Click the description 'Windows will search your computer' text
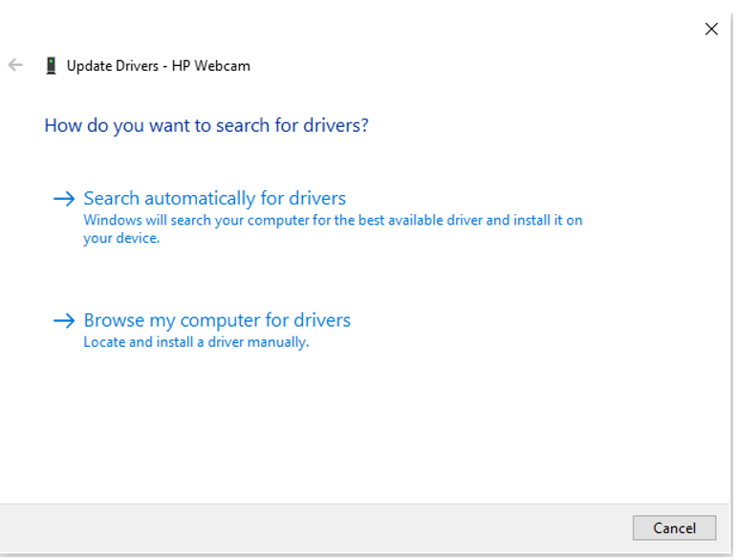The height and width of the screenshot is (560, 736). [333, 228]
